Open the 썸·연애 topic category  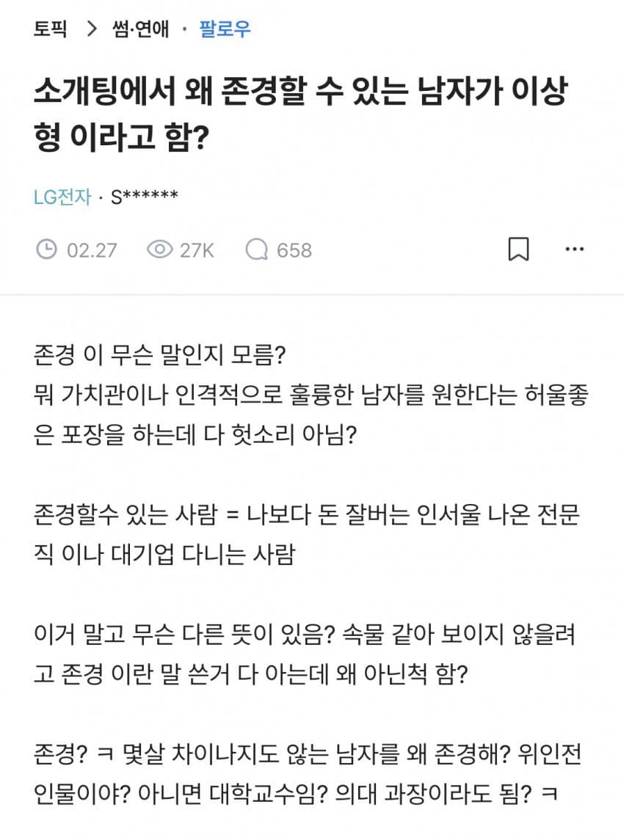point(140,29)
